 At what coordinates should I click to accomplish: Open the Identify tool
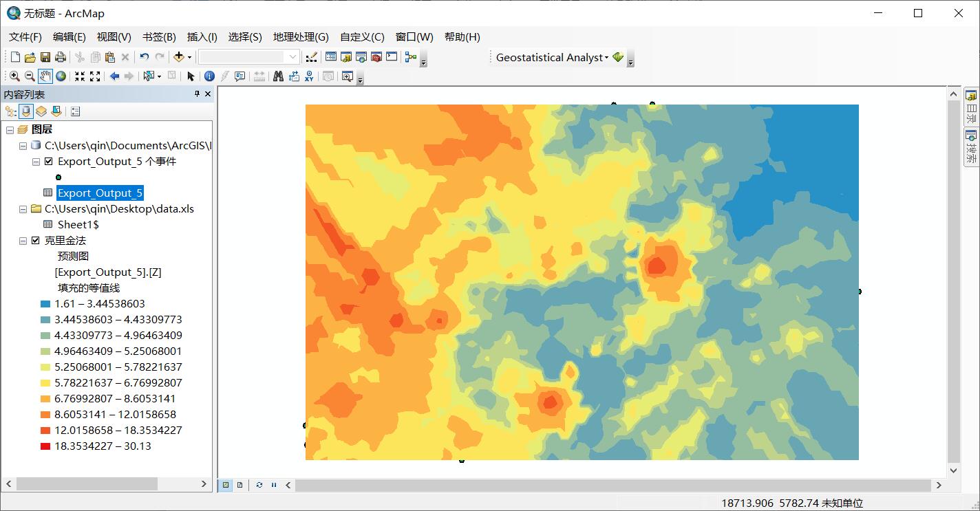[209, 76]
